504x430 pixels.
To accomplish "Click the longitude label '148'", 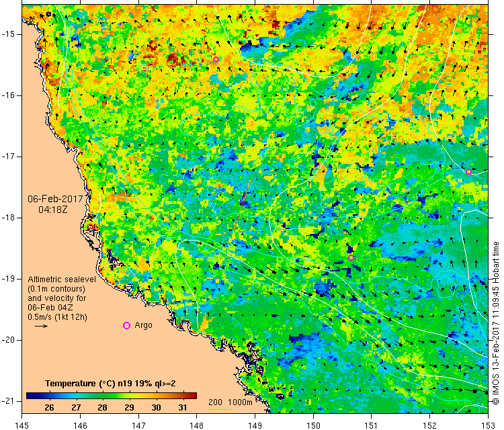I will pyautogui.click(x=197, y=425).
